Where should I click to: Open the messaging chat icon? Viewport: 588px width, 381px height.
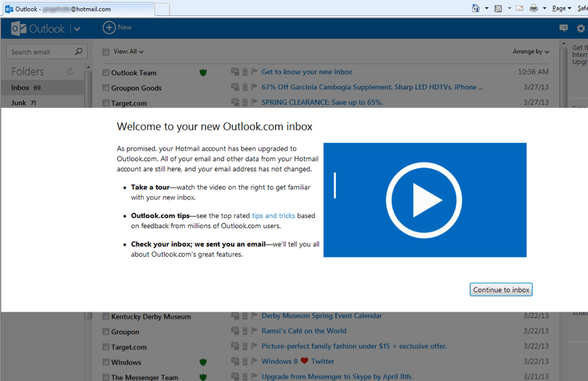click(x=563, y=28)
